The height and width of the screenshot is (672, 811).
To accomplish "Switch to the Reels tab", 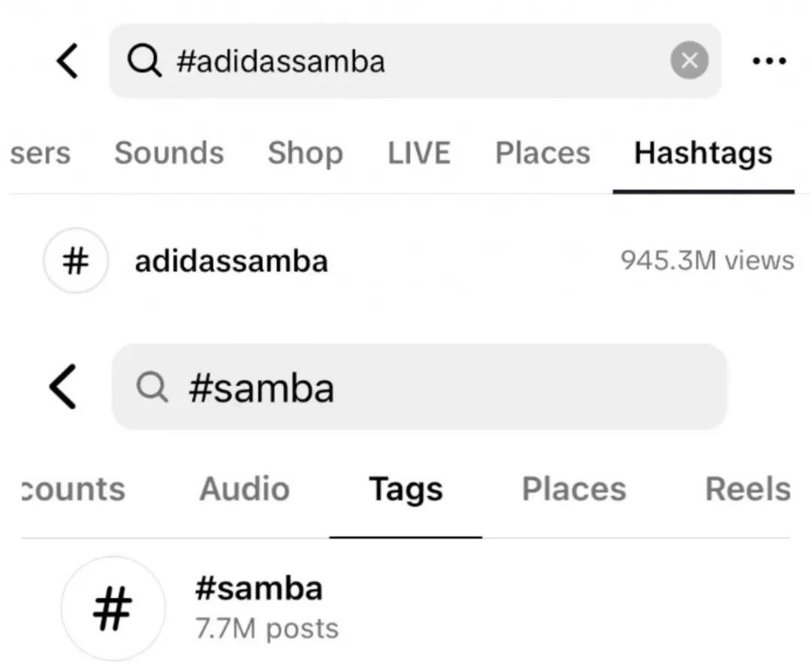I will [747, 490].
